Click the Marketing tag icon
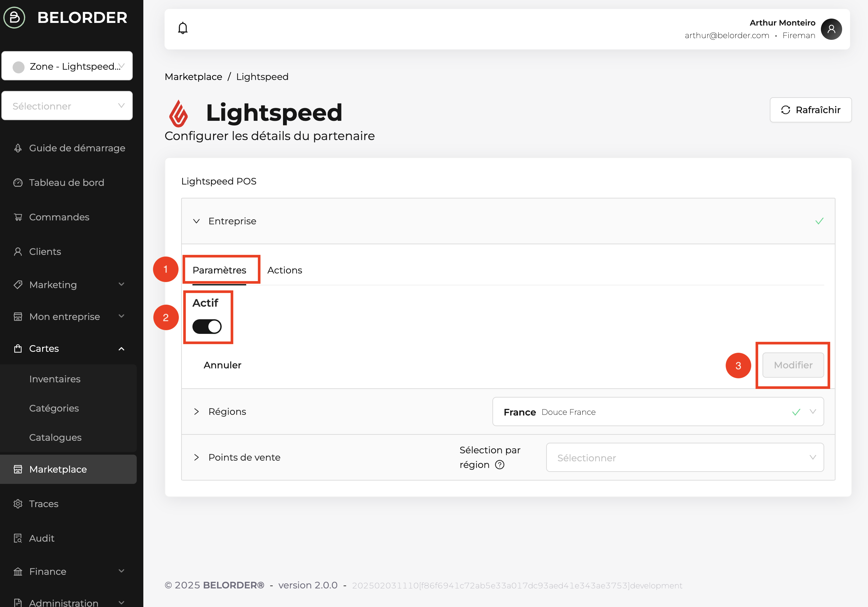 pos(18,284)
